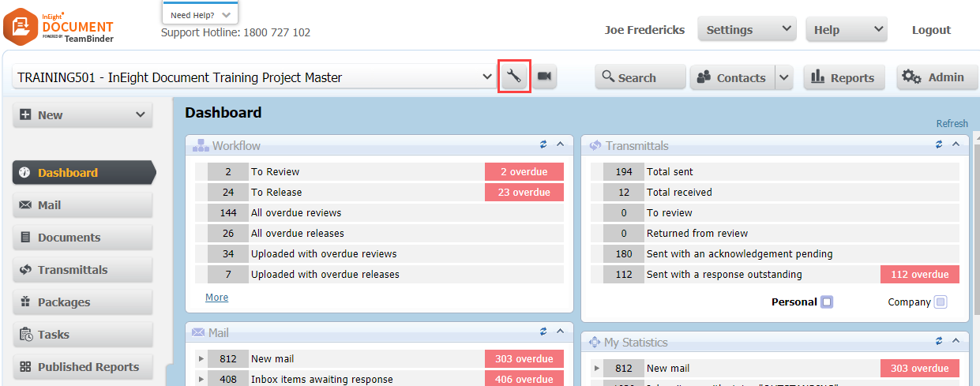Click the 23 overdue badge for To Release
Screen dimensions: 980x386
[x=524, y=192]
